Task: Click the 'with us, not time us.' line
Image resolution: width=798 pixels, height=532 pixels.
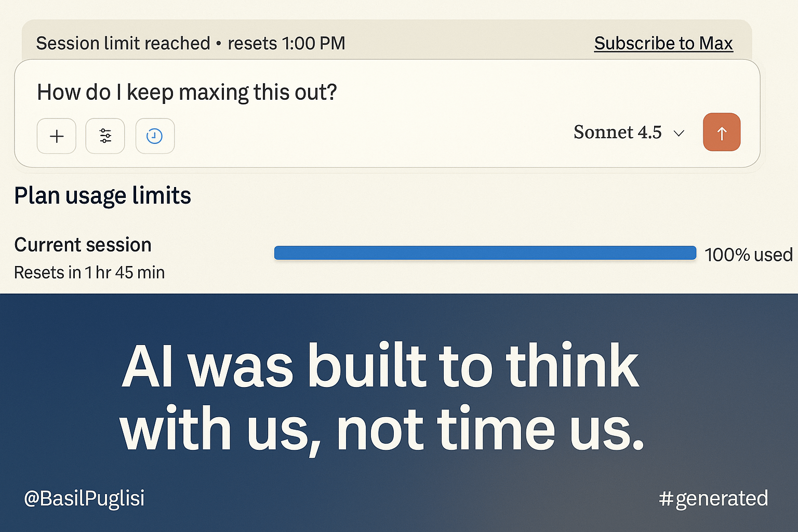Action: click(382, 429)
